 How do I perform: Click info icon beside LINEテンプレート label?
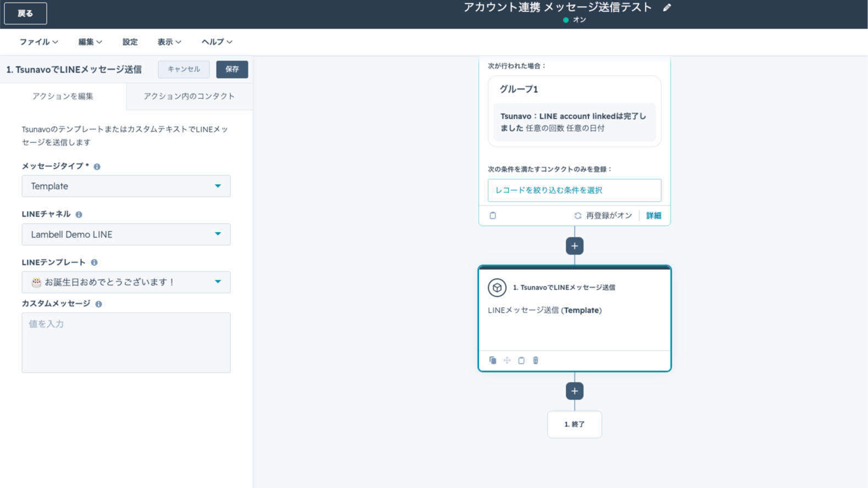[x=94, y=263]
